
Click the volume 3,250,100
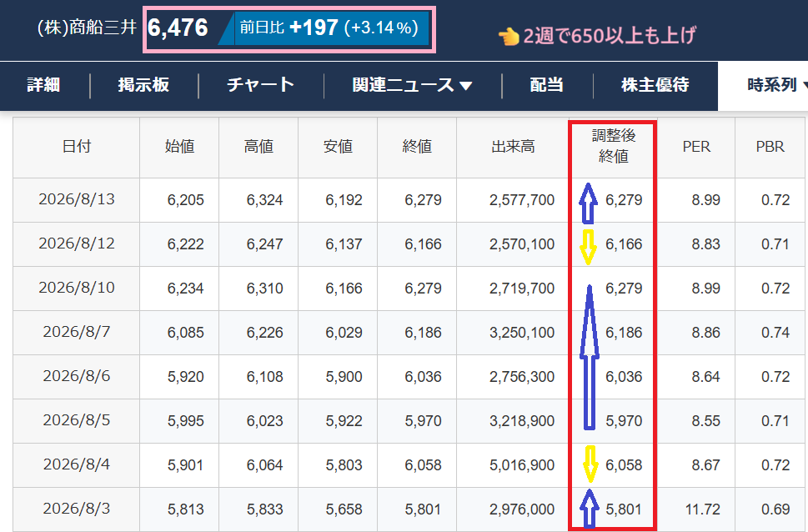coord(522,333)
